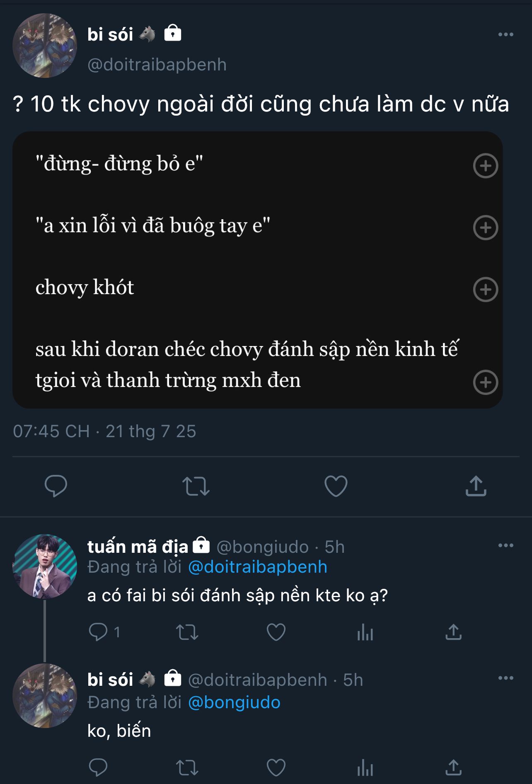The height and width of the screenshot is (784, 532).
Task: Like the main tweet by doitraibapbenh
Action: point(336,486)
